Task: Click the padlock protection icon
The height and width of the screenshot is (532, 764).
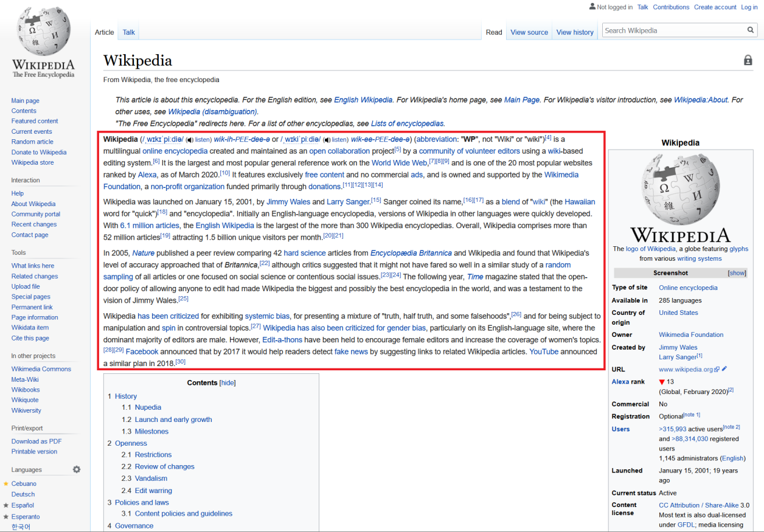Action: (x=748, y=60)
